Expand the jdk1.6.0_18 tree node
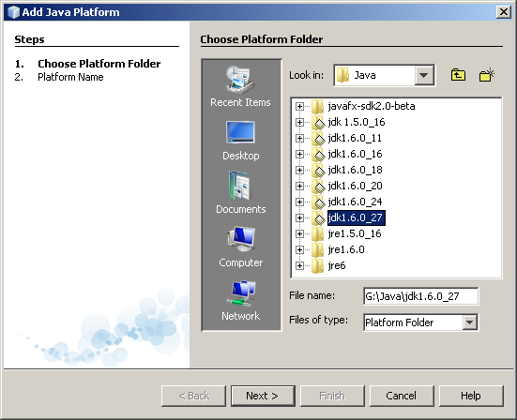The width and height of the screenshot is (517, 420). coord(299,170)
